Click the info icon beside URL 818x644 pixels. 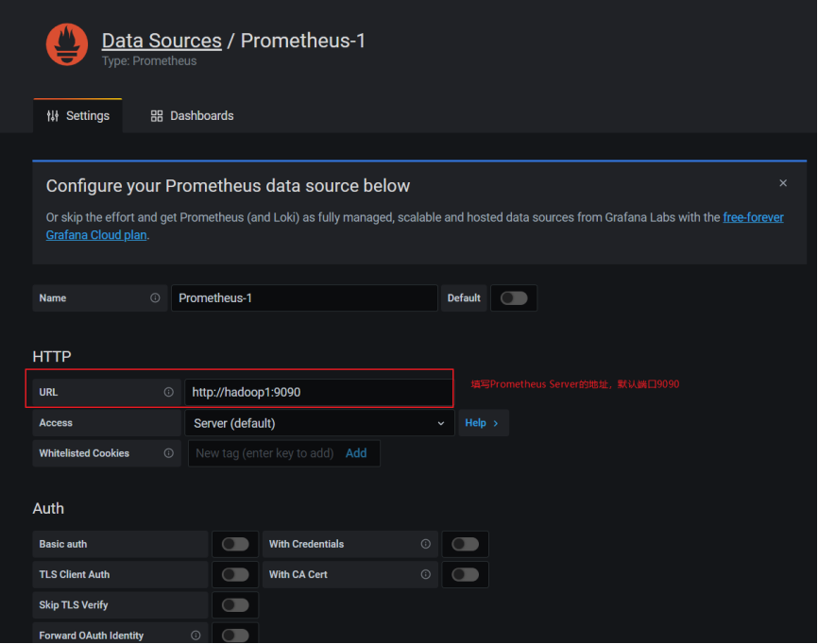click(168, 392)
